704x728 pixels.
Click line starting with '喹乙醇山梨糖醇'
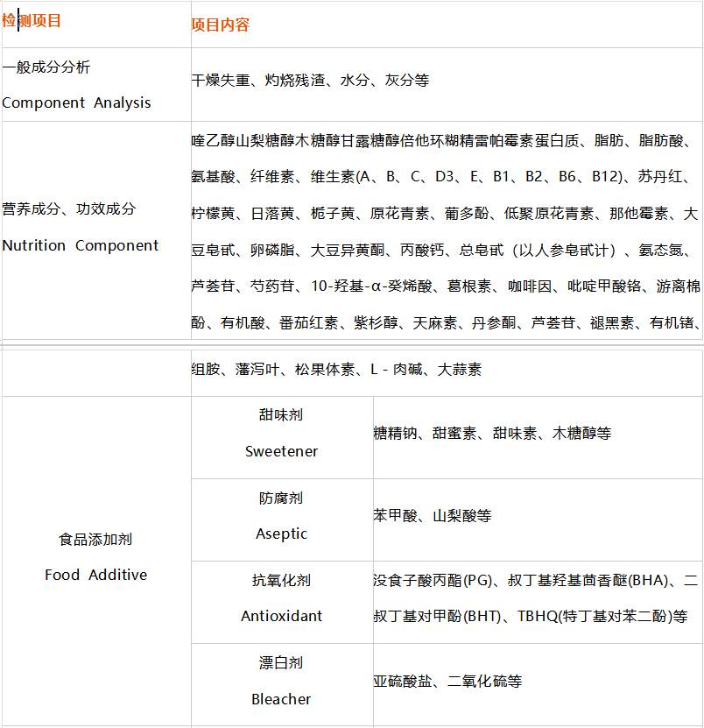point(442,140)
